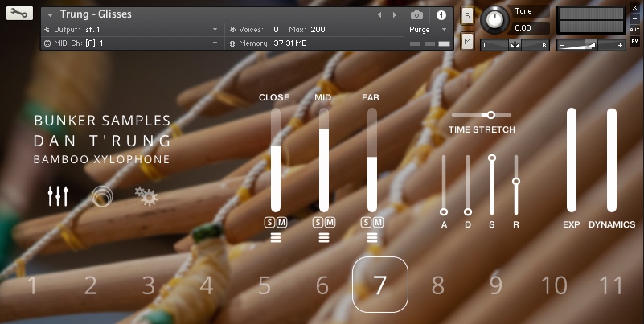
Task: Open CLOSE mic options menu icon
Action: tap(276, 237)
